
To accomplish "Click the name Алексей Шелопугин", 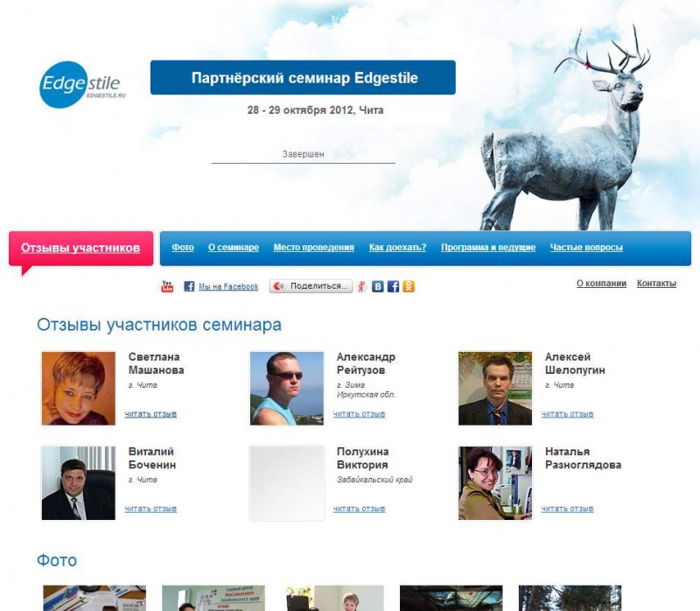I will [x=575, y=363].
